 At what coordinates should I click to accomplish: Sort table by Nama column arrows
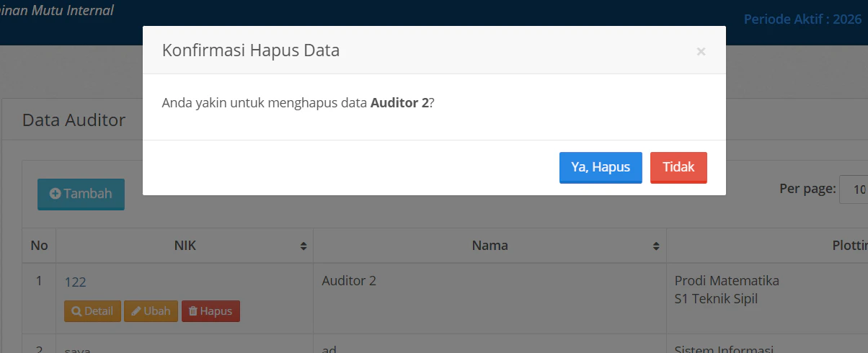(x=656, y=246)
